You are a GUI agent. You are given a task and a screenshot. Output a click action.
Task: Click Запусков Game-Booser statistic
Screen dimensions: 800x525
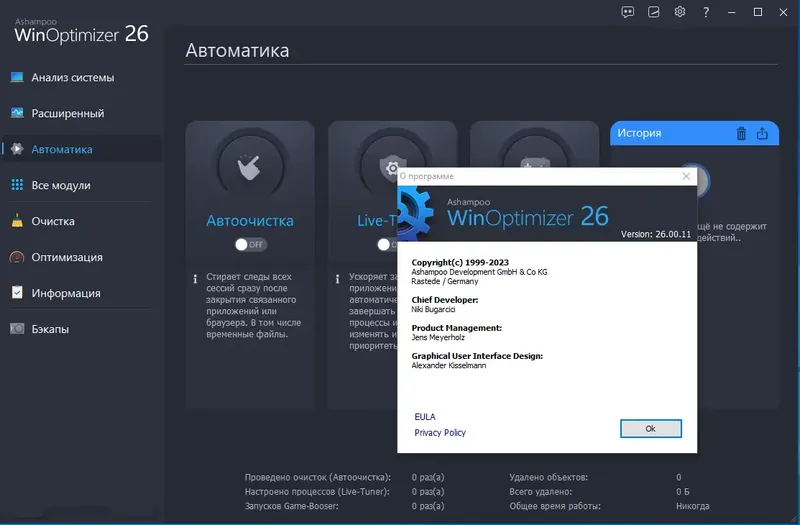point(291,506)
